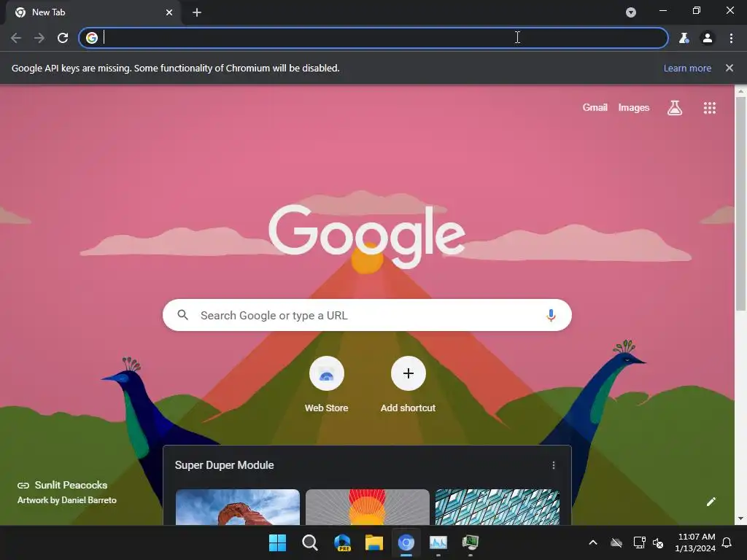Show hidden system tray icons

(x=593, y=542)
